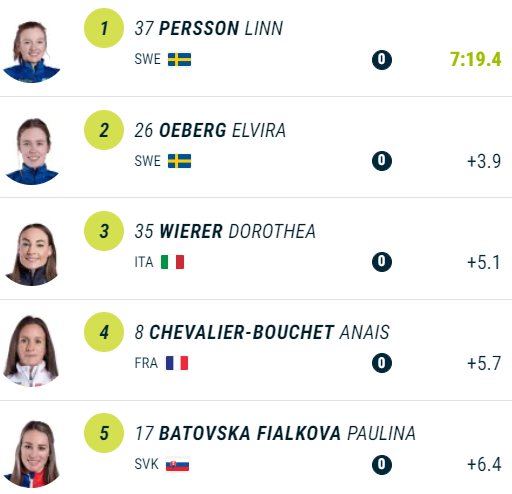512x494 pixels.
Task: Click rank 1 yellow badge
Action: (x=104, y=28)
